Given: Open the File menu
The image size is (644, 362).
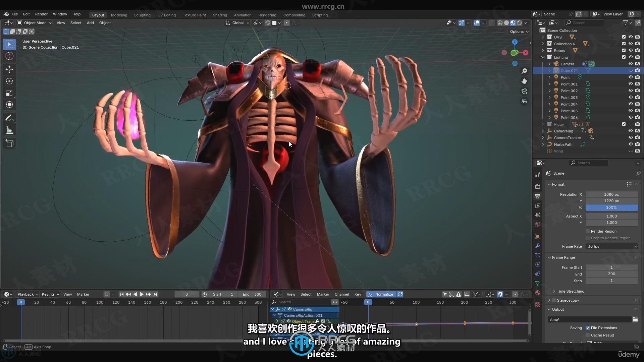Looking at the screenshot, I should (x=15, y=14).
